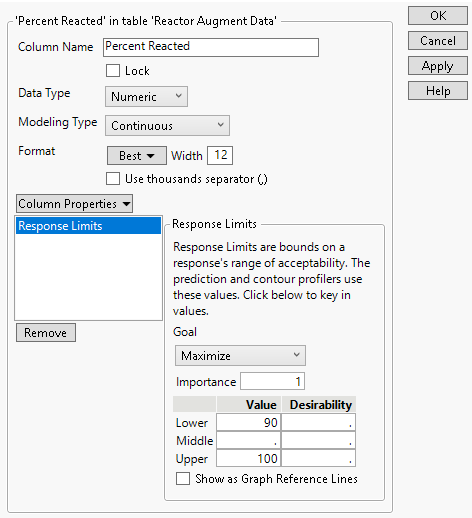472x518 pixels.
Task: Click the Middle Desirability cell
Action: point(318,441)
